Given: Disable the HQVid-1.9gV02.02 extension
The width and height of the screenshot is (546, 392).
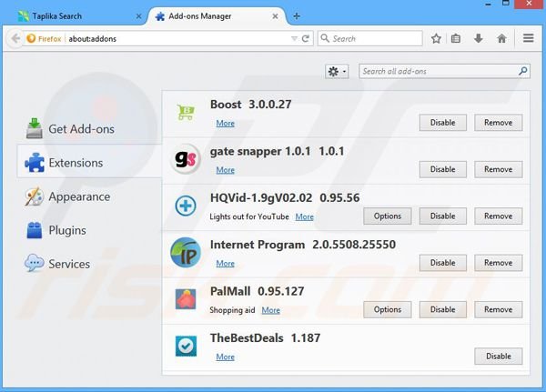Looking at the screenshot, I should coord(442,216).
